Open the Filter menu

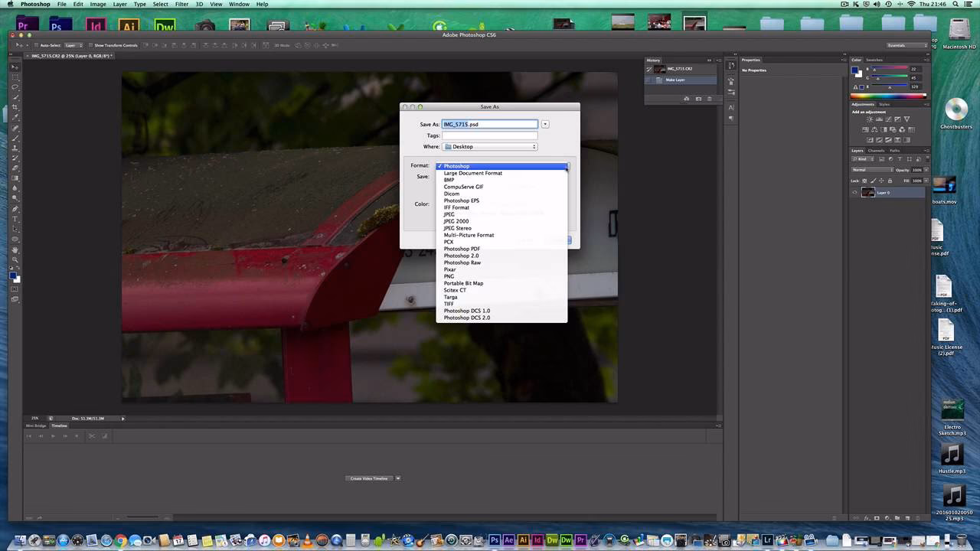(x=181, y=4)
